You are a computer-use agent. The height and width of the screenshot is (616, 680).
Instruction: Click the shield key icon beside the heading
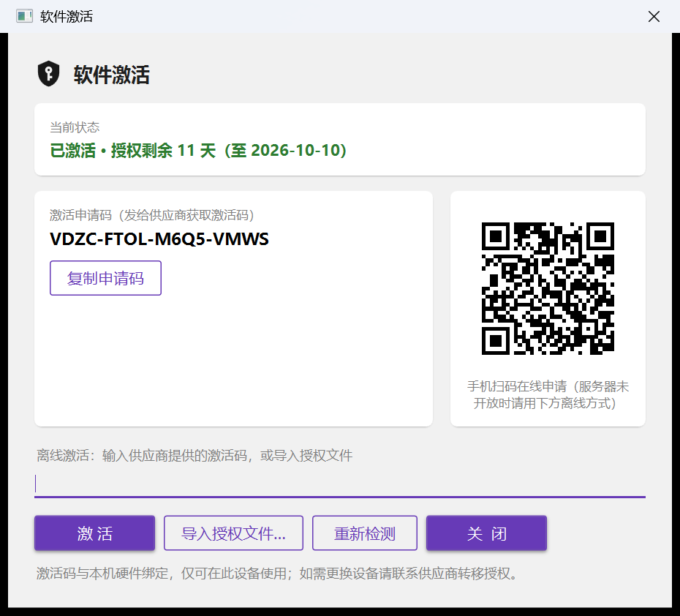click(48, 74)
